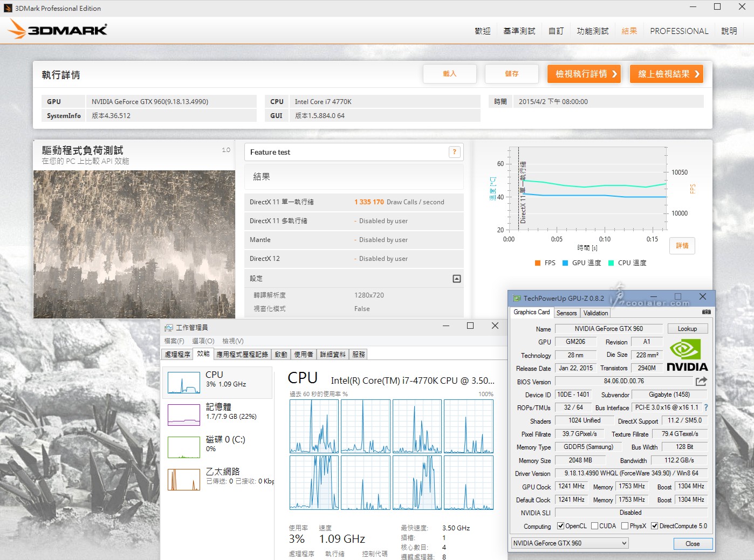Open the GPU selection dropdown in GPU-Z
Screen dimensions: 754x560
coord(570,543)
